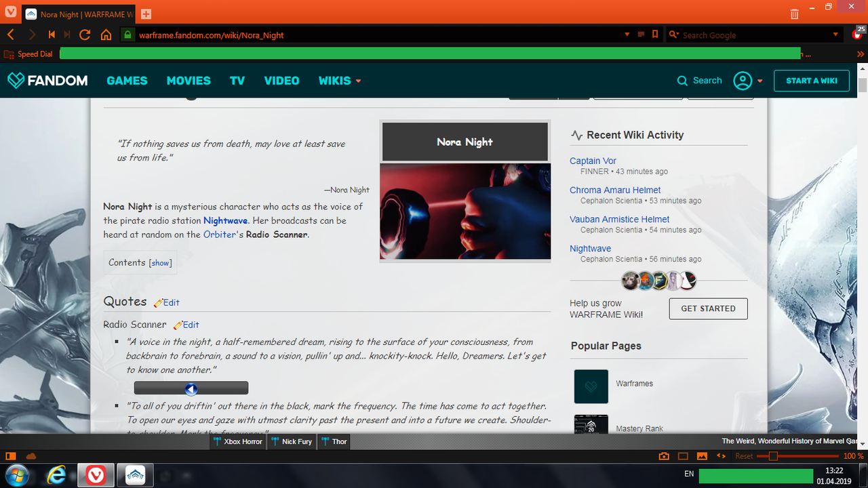Image resolution: width=868 pixels, height=488 pixels.
Task: Toggle image loading in status bar
Action: tap(702, 456)
